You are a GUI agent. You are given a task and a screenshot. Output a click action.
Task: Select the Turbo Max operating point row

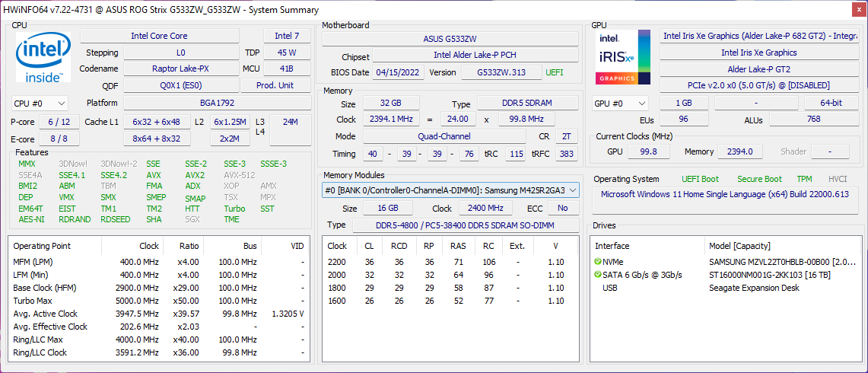click(34, 301)
